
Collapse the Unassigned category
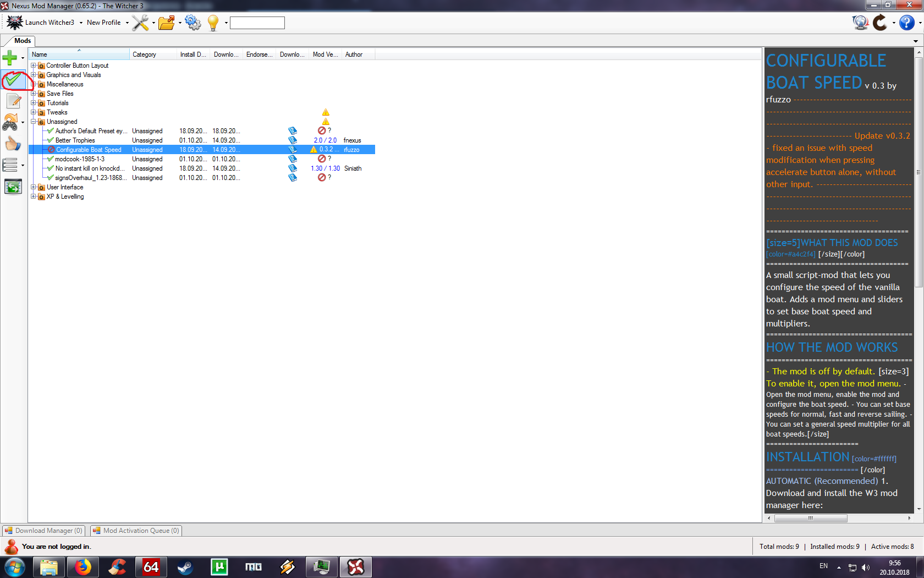[33, 122]
